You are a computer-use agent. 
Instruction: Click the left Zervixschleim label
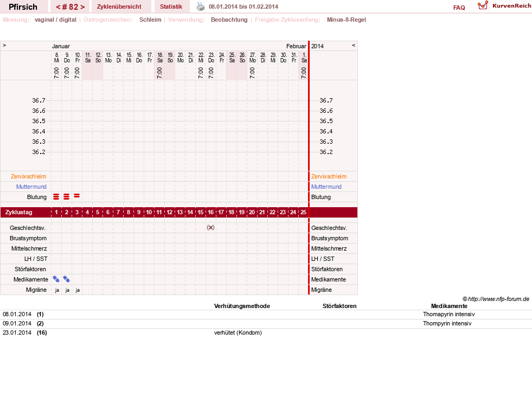coord(29,176)
